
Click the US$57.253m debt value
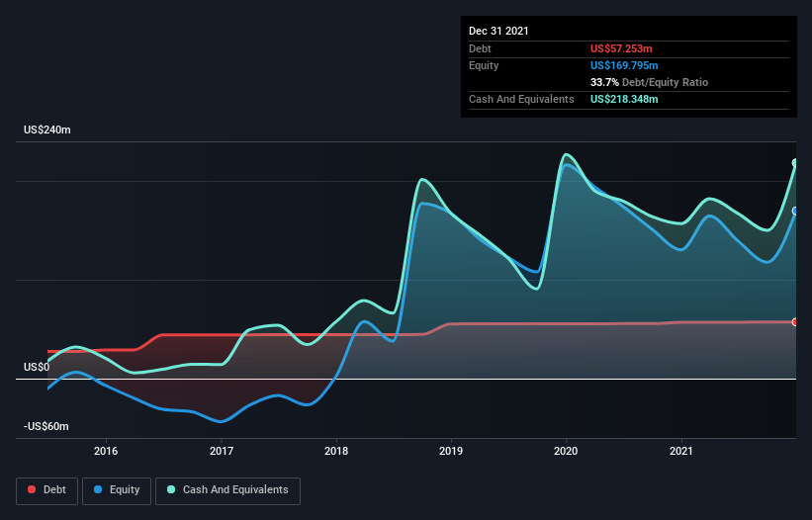[621, 48]
